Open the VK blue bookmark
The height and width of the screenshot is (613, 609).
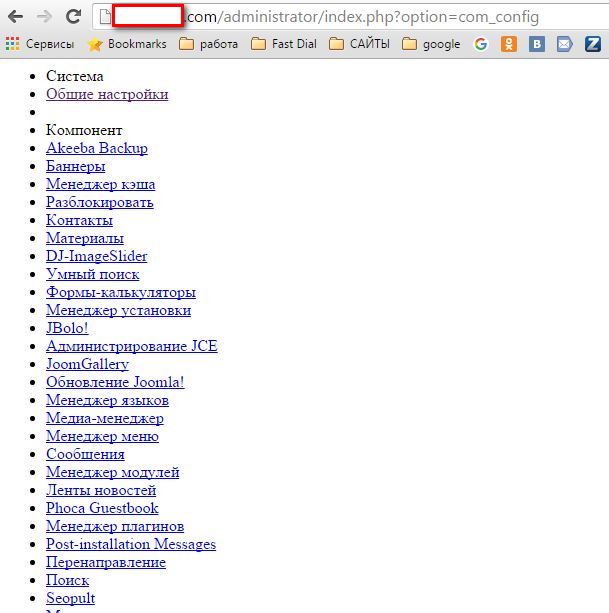tap(537, 44)
